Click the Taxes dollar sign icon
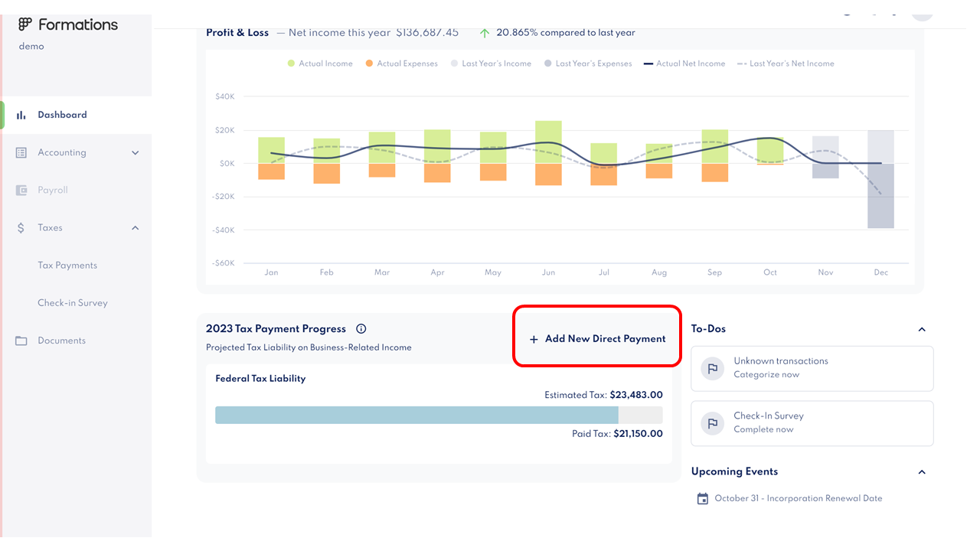Screen dimensions: 980x551 tap(21, 227)
